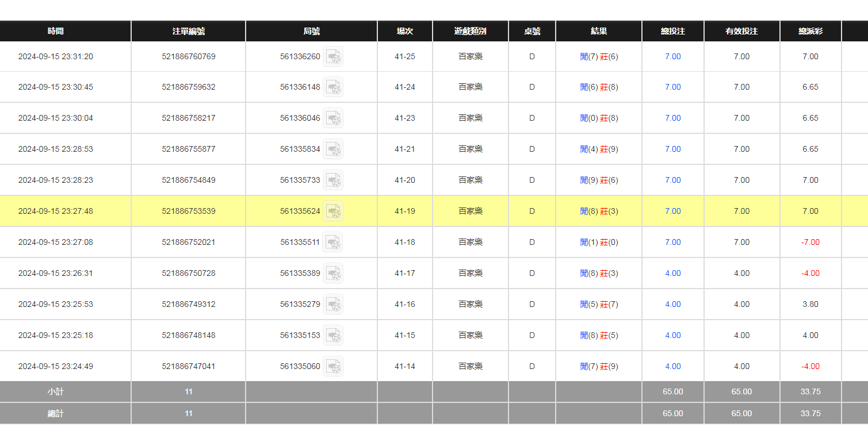Image resolution: width=868 pixels, height=438 pixels.
Task: Click video icon next to round 561335511
Action: [x=332, y=243]
